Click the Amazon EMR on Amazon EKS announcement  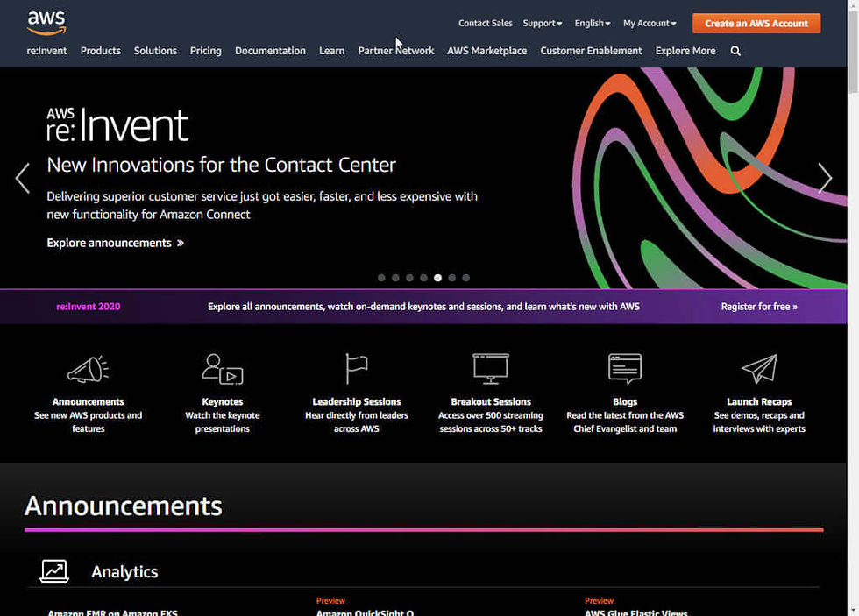coord(112,612)
